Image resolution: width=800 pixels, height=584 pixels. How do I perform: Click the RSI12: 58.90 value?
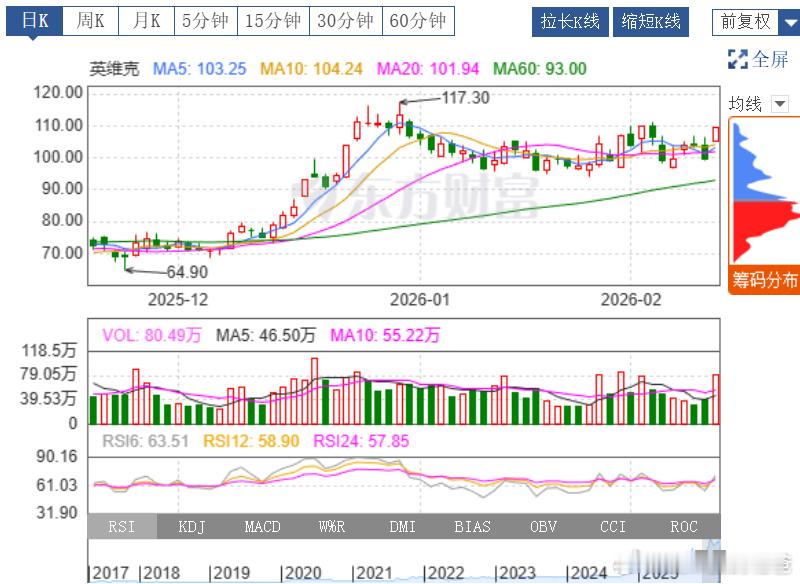tap(251, 441)
